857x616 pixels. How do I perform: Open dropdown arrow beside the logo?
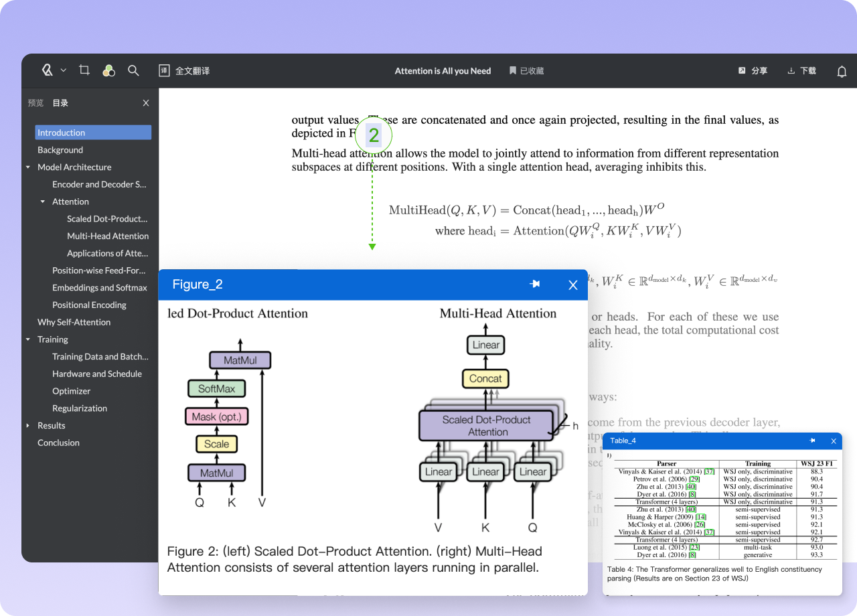pyautogui.click(x=64, y=70)
